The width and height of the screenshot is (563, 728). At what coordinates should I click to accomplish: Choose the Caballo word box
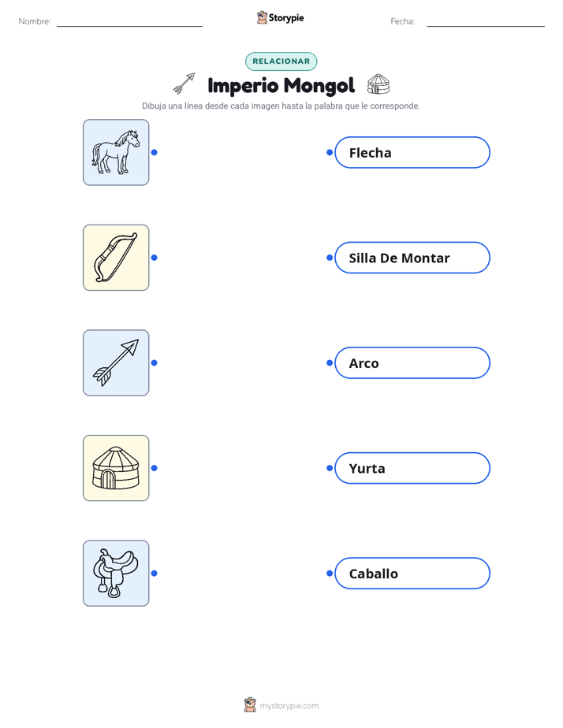tap(412, 574)
